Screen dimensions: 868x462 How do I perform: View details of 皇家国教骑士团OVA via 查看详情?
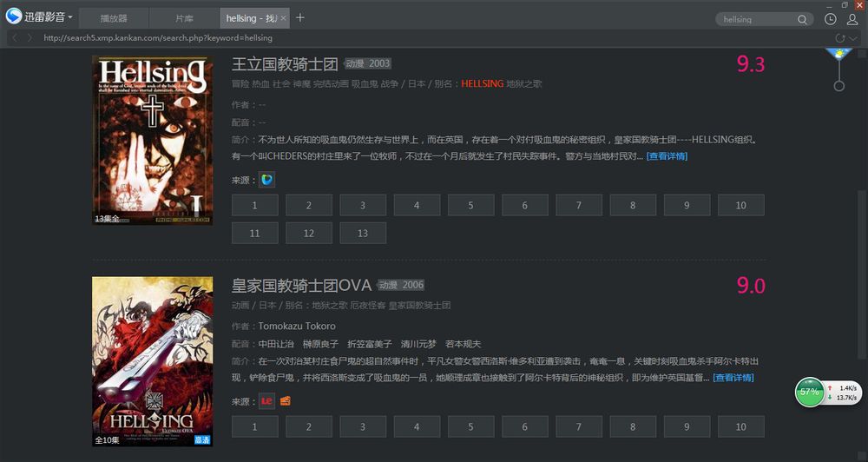click(733, 378)
